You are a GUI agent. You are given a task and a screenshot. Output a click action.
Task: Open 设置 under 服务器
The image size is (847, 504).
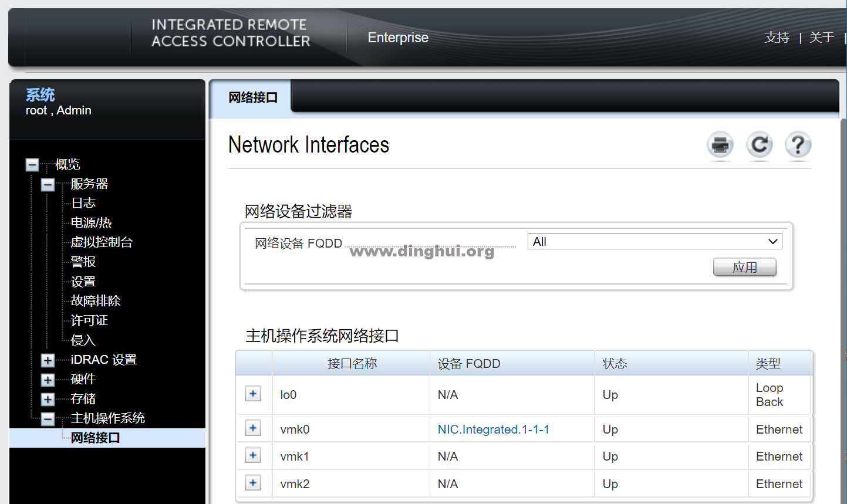tap(83, 282)
